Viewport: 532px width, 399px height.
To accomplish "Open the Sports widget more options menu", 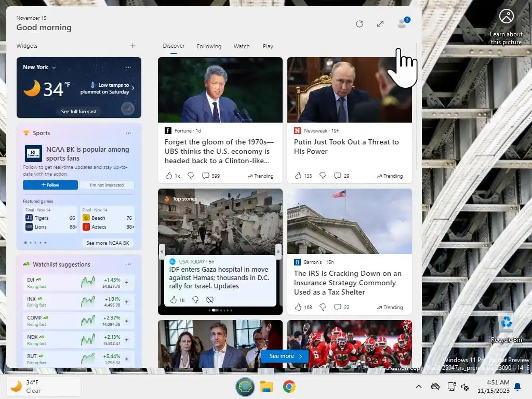I will (x=129, y=133).
